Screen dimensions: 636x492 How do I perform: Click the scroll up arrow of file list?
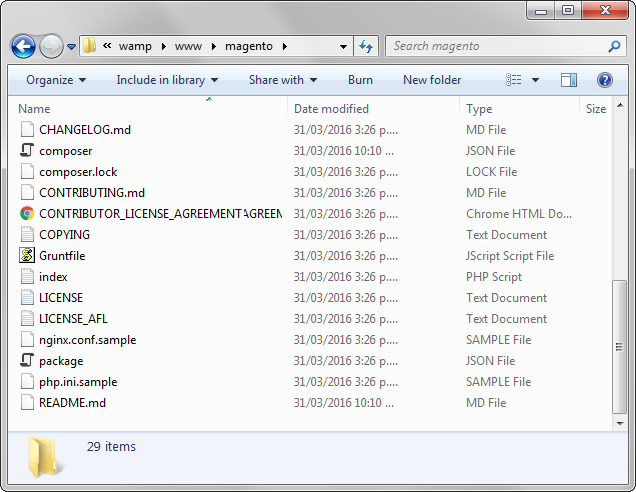pos(620,105)
